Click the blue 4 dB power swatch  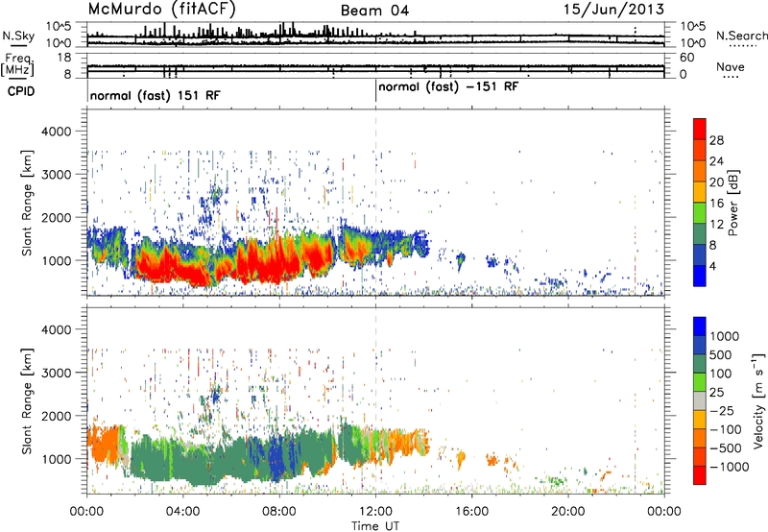[x=700, y=276]
